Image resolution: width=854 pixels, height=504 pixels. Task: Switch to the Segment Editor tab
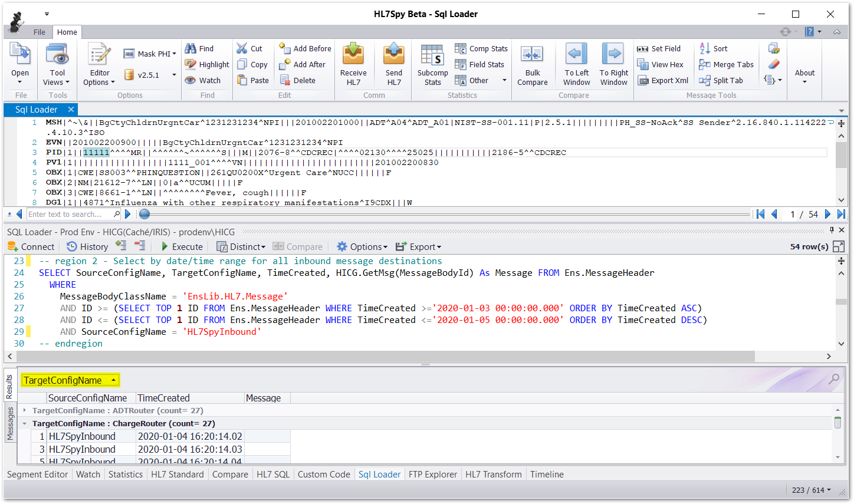point(38,474)
